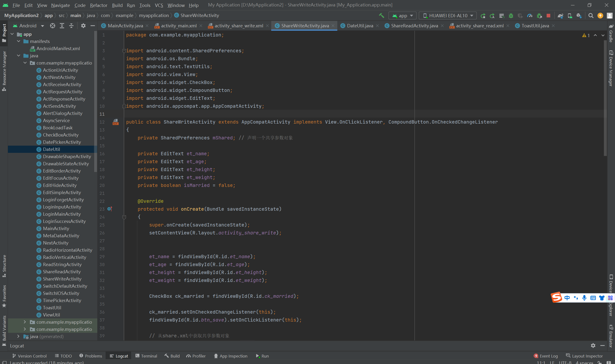This screenshot has width=615, height=364.
Task: Click the Project panel settings gear
Action: point(83,26)
